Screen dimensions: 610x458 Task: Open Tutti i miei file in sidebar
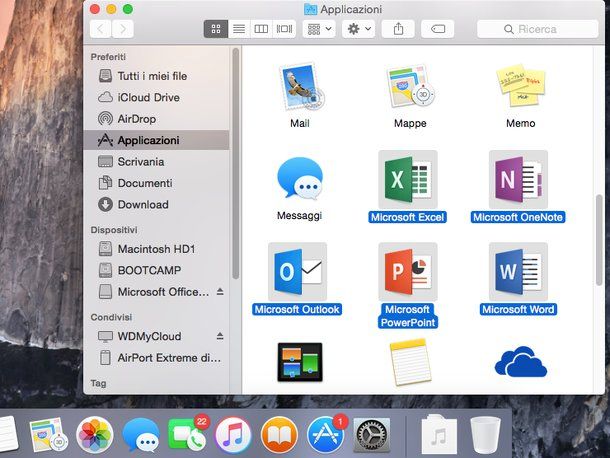click(x=156, y=76)
